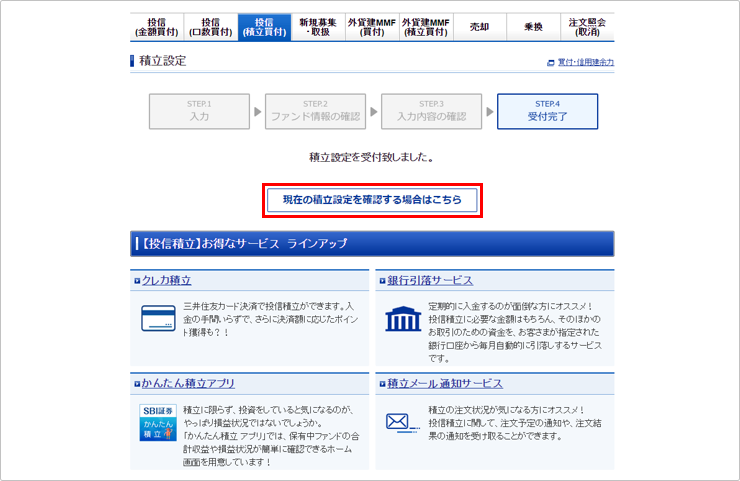
Task: Click the envelope mail notification icon
Action: pyautogui.click(x=402, y=422)
